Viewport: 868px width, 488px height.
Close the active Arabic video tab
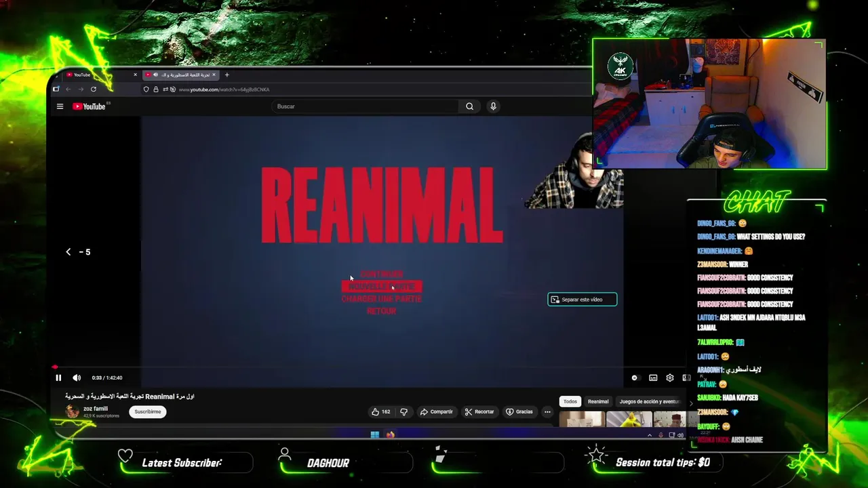(214, 75)
